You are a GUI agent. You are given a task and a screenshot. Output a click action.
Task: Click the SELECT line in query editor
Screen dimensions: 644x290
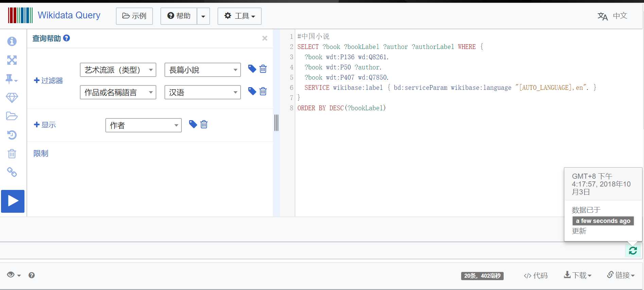tap(390, 47)
